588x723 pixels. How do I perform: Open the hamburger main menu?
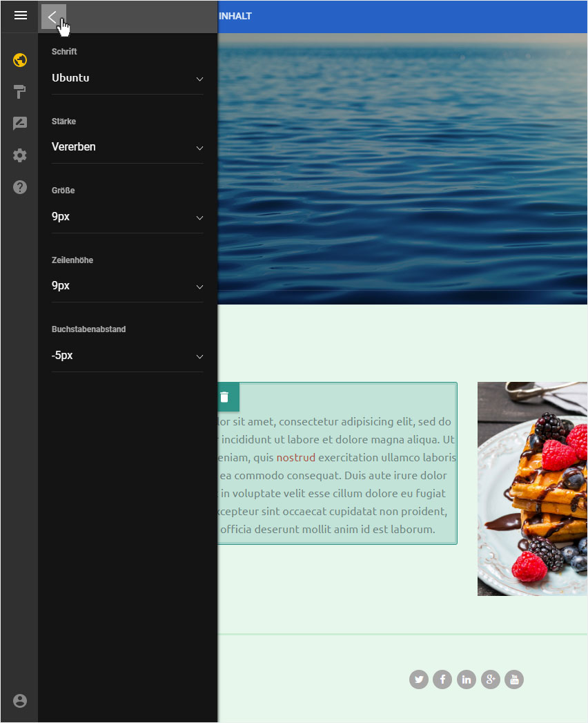click(x=20, y=16)
